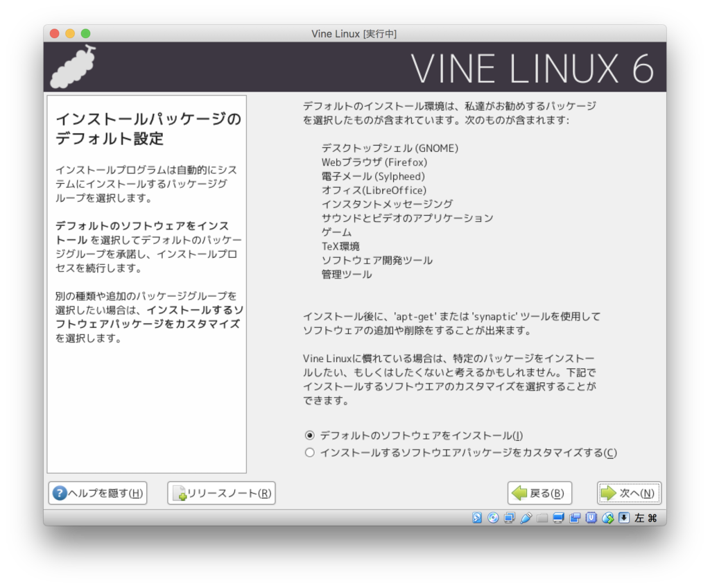The height and width of the screenshot is (588, 710).
Task: Click the ヘルプを隠す(H) button
Action: [x=98, y=493]
